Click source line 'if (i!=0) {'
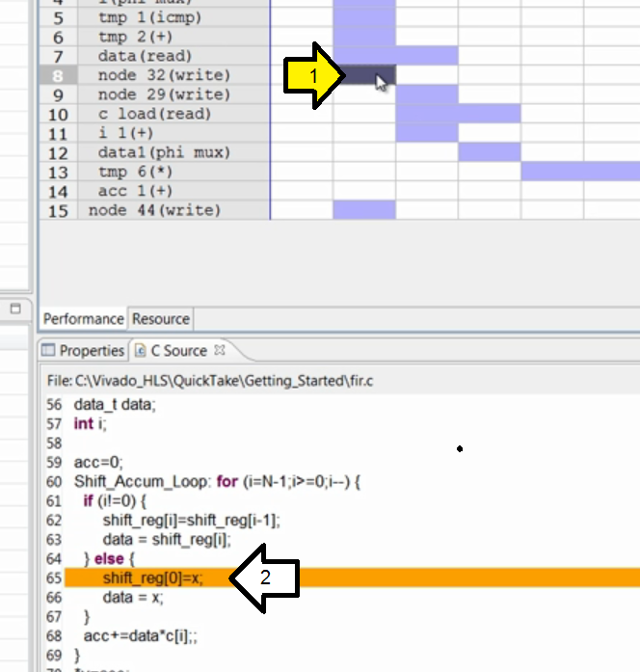The width and height of the screenshot is (640, 672). 115,501
